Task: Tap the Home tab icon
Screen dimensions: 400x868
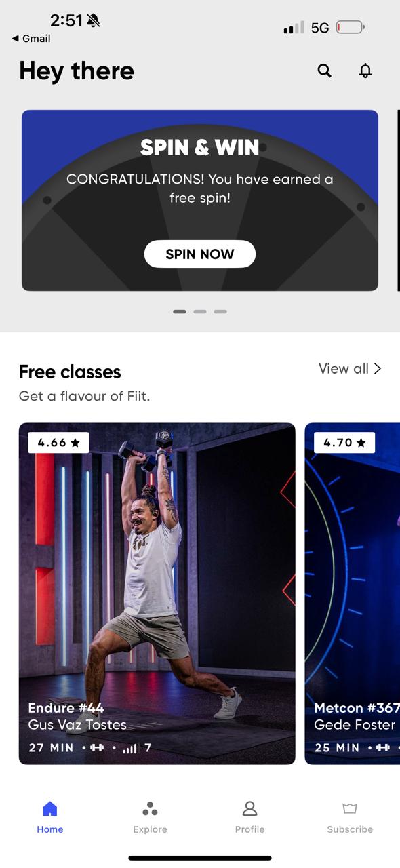Action: pos(50,808)
